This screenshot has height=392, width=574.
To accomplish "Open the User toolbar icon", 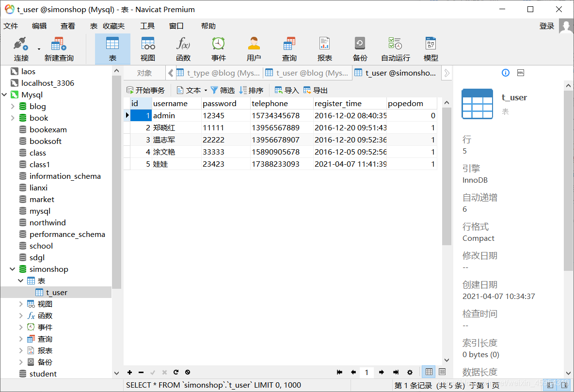I will point(254,49).
